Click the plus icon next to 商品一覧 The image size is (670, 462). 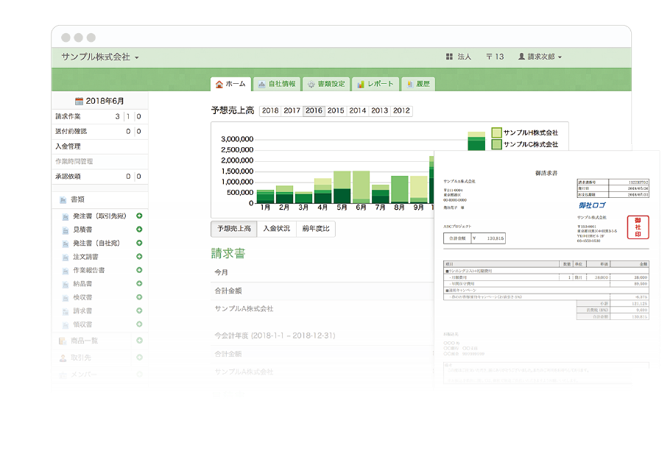coord(139,341)
